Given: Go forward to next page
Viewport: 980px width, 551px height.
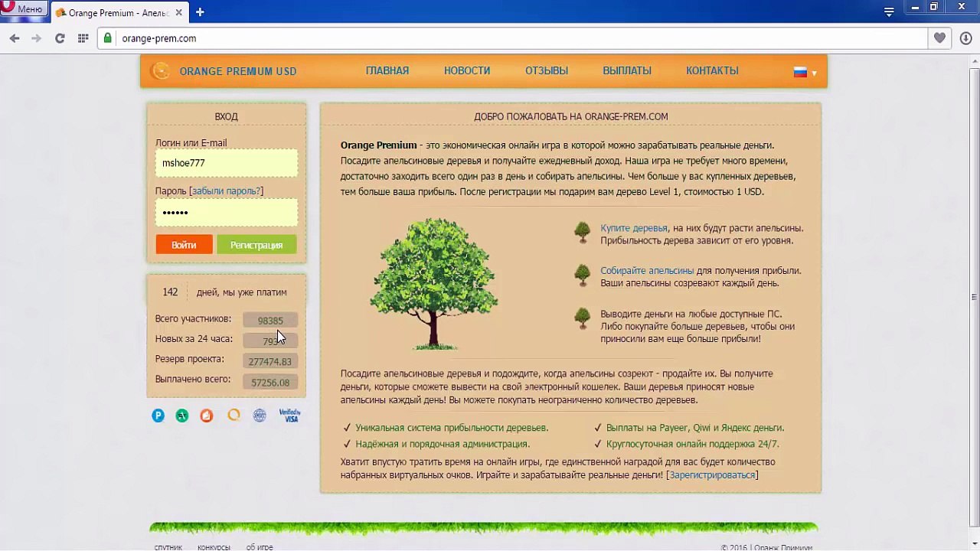Looking at the screenshot, I should 36,38.
